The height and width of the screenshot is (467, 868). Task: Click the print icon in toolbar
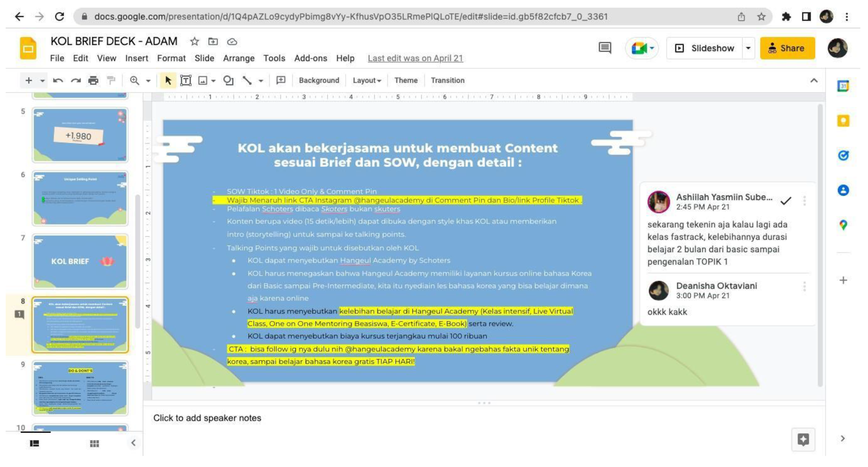(x=93, y=80)
